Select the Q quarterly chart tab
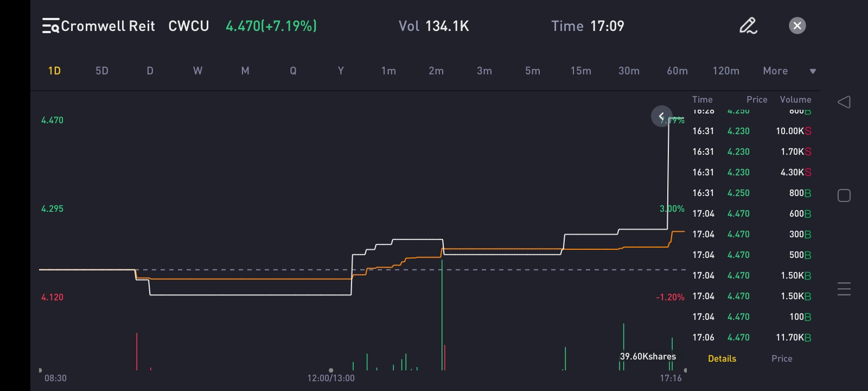Viewport: 868px width, 391px height. (x=293, y=71)
